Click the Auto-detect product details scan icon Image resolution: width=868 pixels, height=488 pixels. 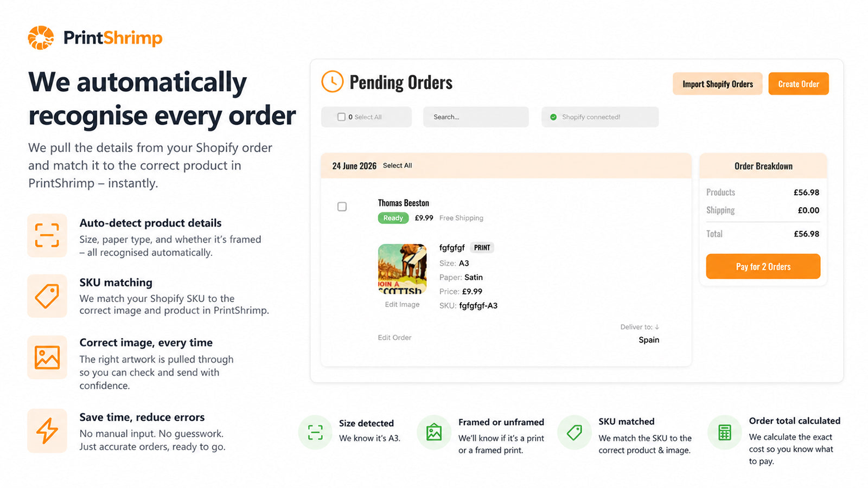47,235
